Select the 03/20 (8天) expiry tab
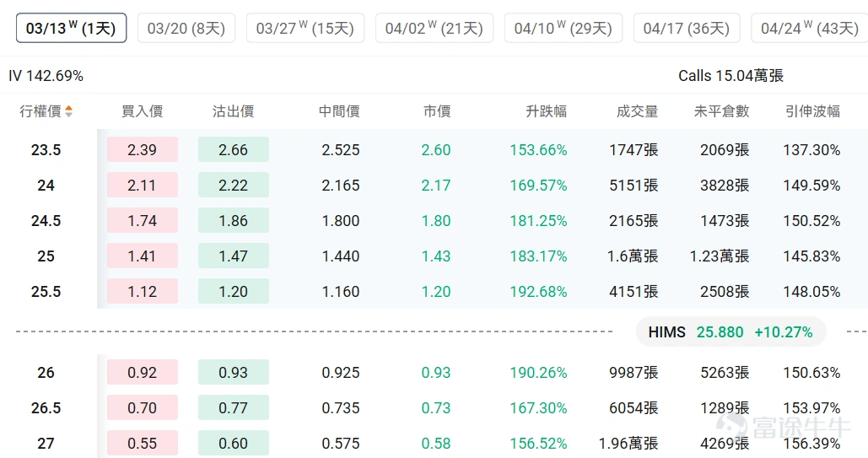Viewport: 868px width, 458px height. click(186, 28)
